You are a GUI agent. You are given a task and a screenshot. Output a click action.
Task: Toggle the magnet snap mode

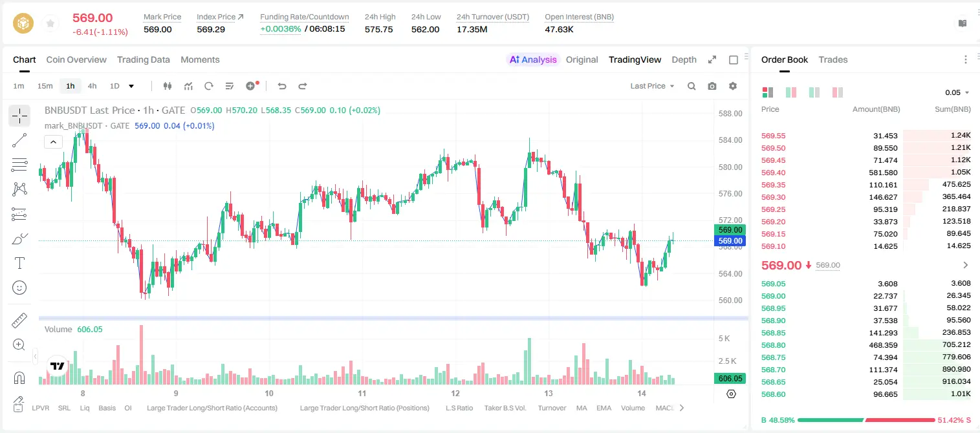19,377
